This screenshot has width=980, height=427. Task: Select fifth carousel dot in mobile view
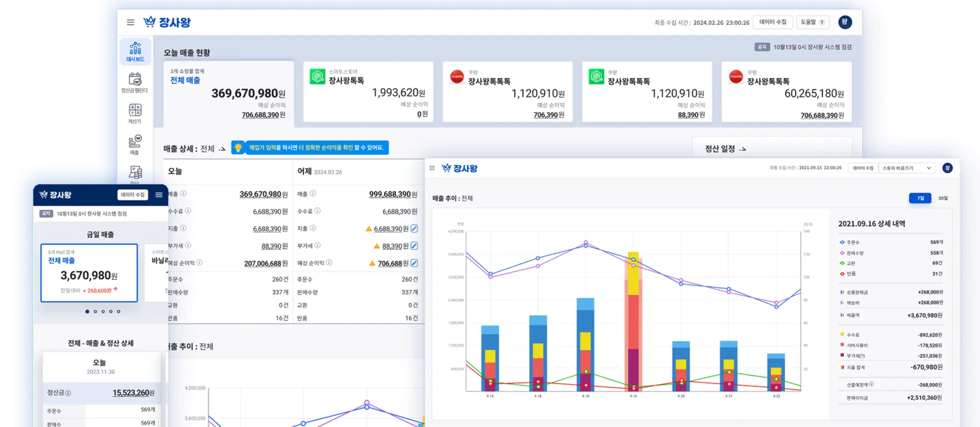(x=118, y=312)
